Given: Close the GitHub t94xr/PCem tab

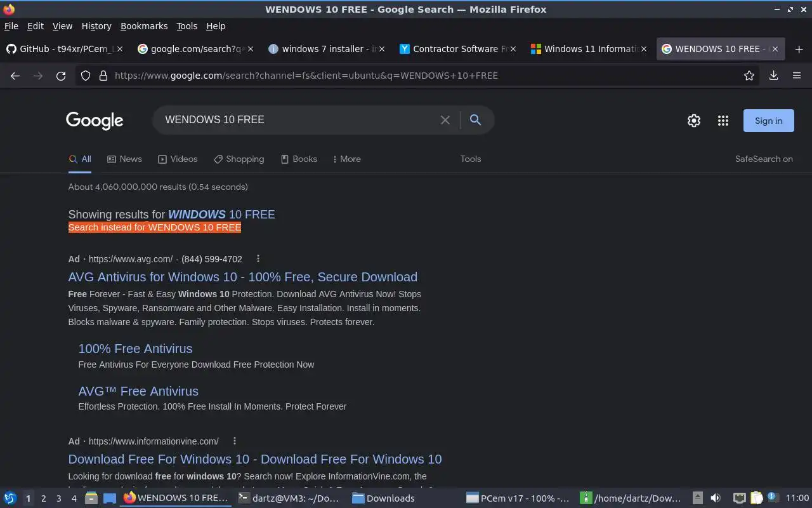Looking at the screenshot, I should (x=120, y=49).
